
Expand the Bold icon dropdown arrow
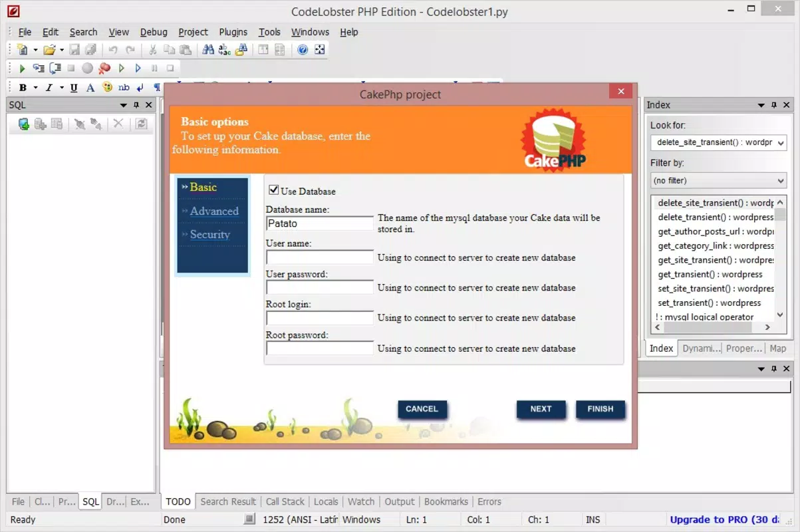(x=35, y=87)
